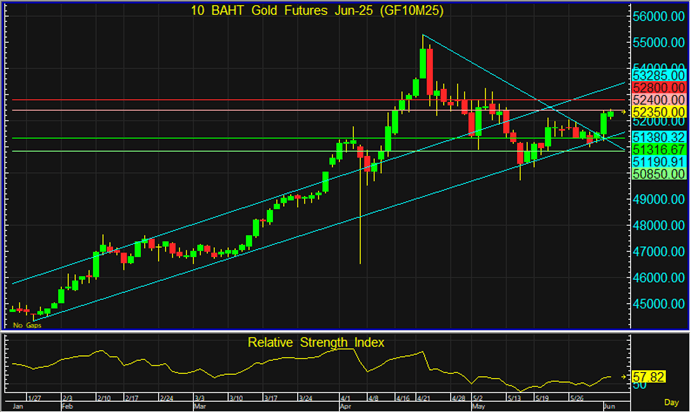Click the pink 52400.00 price label

click(658, 100)
